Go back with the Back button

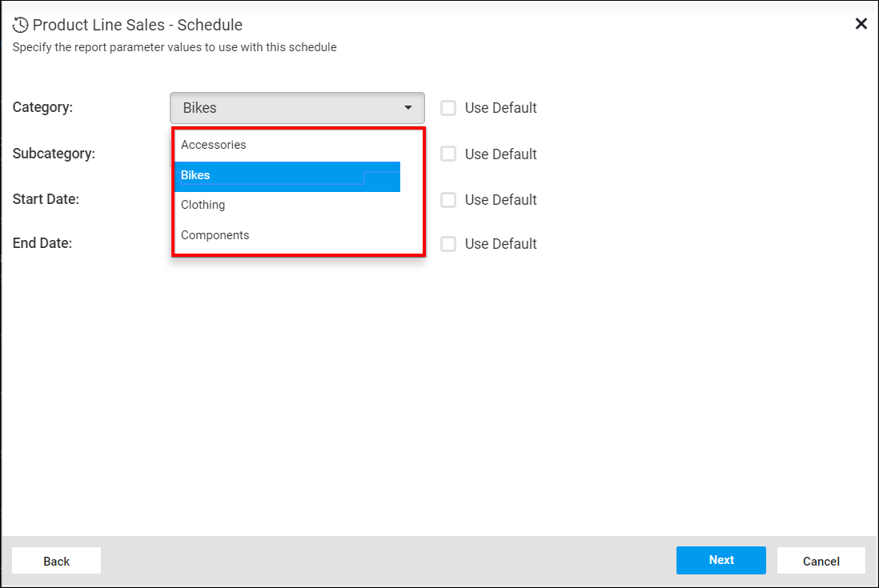point(57,561)
